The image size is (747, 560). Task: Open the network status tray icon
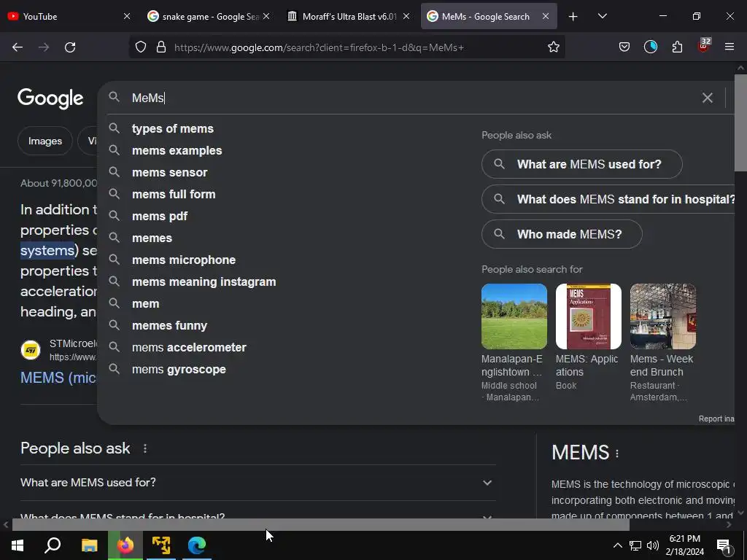pyautogui.click(x=635, y=545)
